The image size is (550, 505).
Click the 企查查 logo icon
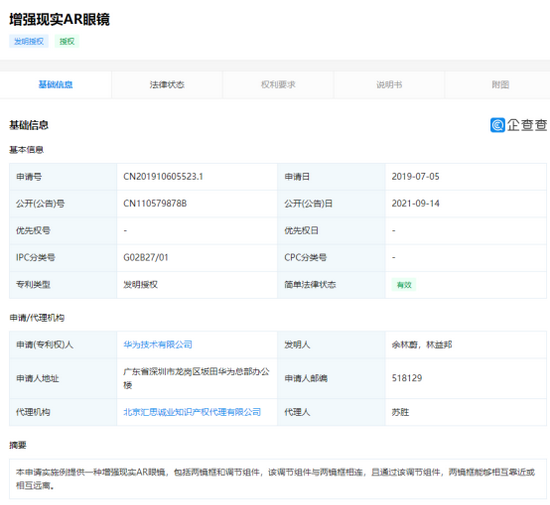pyautogui.click(x=497, y=125)
